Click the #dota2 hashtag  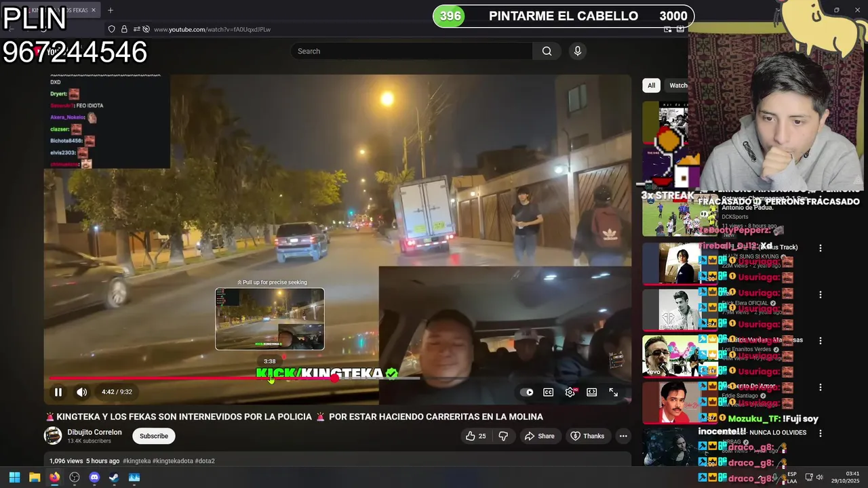click(x=205, y=461)
